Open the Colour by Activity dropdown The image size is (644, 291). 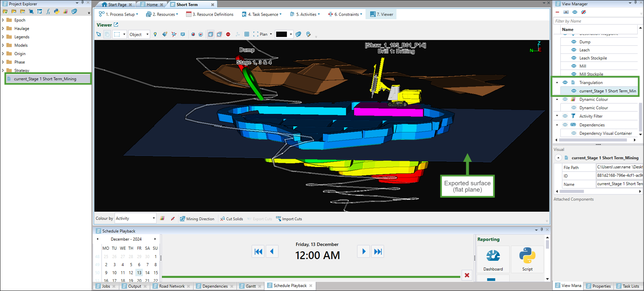135,219
